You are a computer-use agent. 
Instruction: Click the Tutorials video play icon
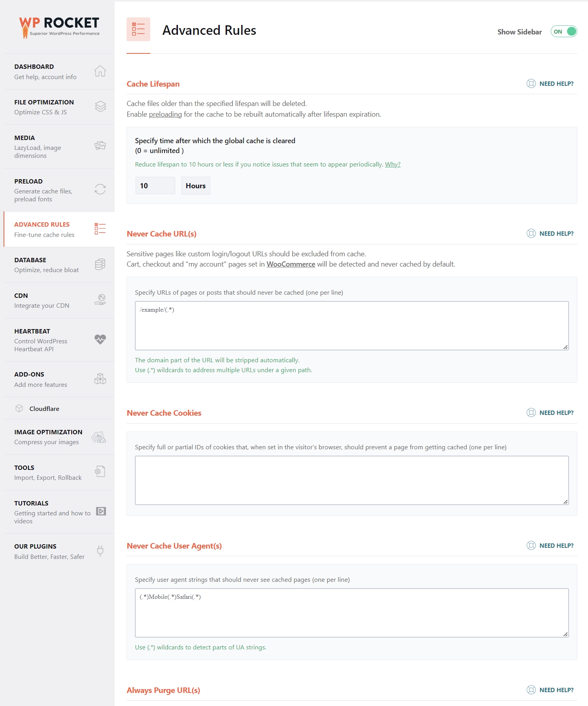(101, 511)
